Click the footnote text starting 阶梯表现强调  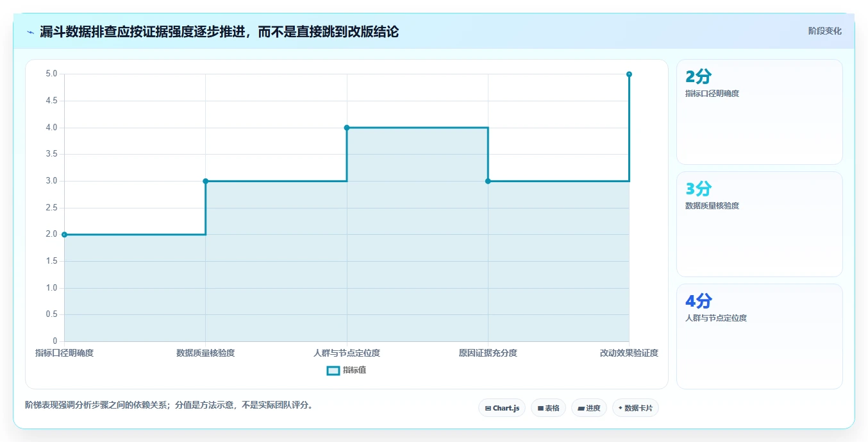pos(170,405)
